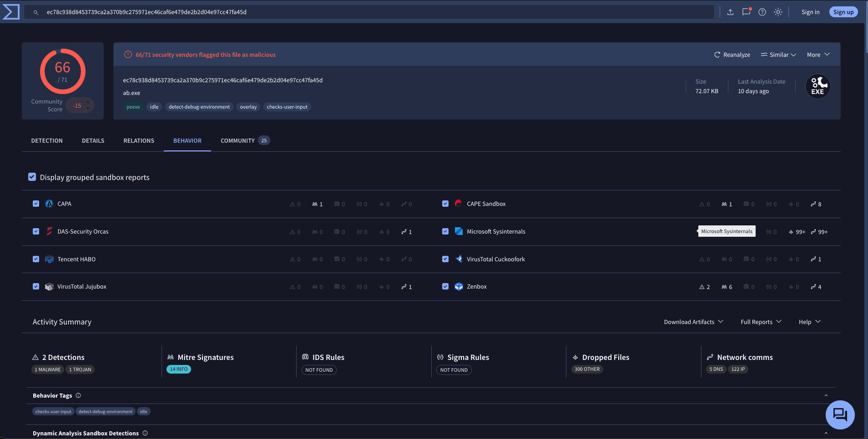
Task: Click Zenbox detections warning count
Action: coord(705,287)
